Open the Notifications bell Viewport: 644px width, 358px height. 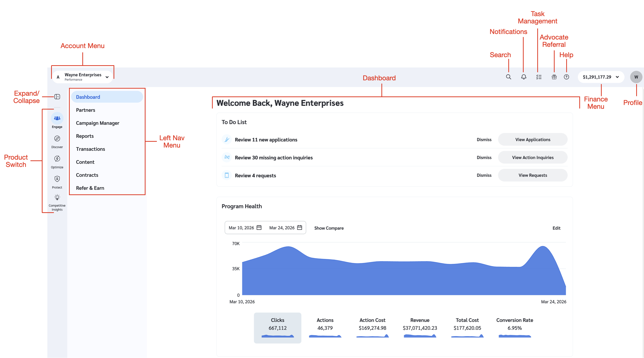[523, 77]
